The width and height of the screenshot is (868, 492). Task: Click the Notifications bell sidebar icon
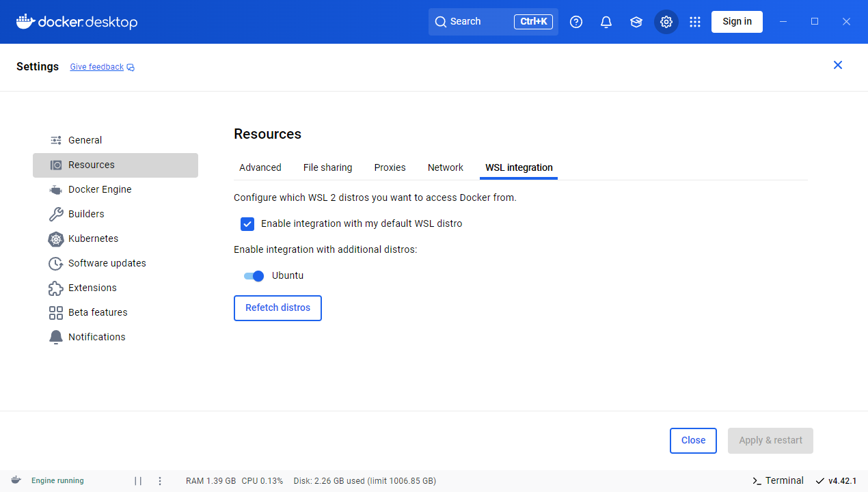click(x=56, y=337)
